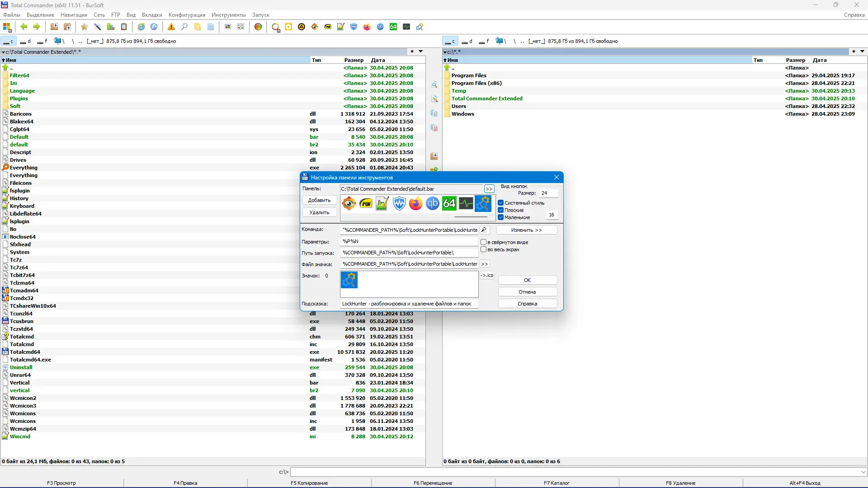Open the file search magnifier toolbar icon
Screen dimensions: 868x488
click(184, 27)
